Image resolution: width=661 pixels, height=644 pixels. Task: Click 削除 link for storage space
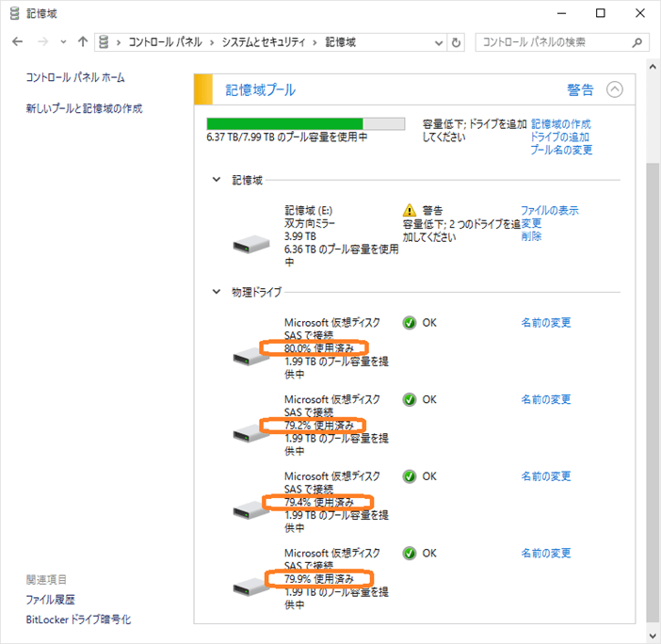point(531,236)
